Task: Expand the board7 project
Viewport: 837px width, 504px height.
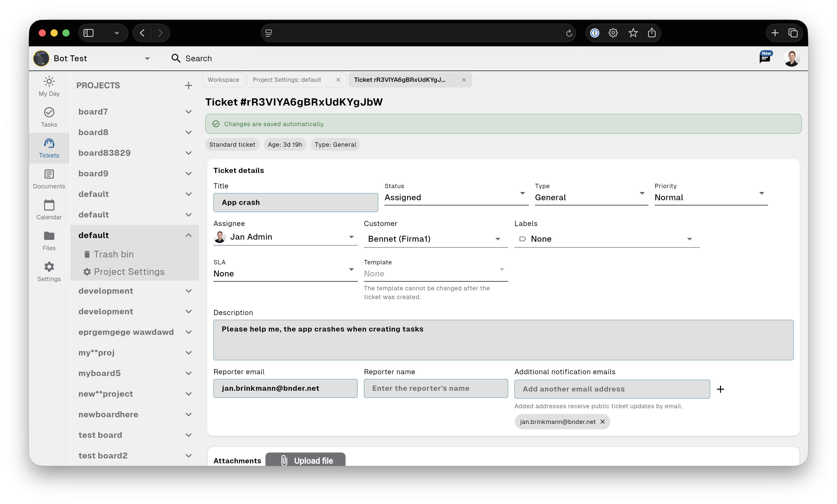Action: 189,112
